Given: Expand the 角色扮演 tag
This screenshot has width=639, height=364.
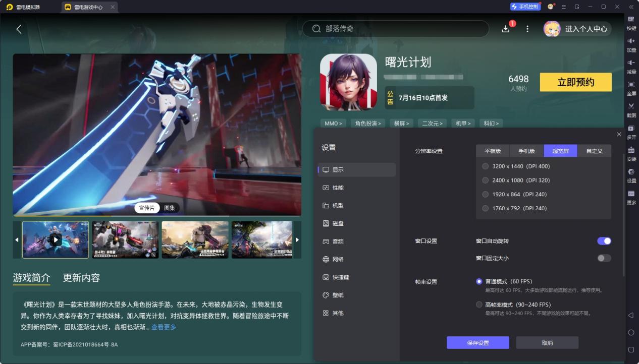Looking at the screenshot, I should tap(369, 124).
